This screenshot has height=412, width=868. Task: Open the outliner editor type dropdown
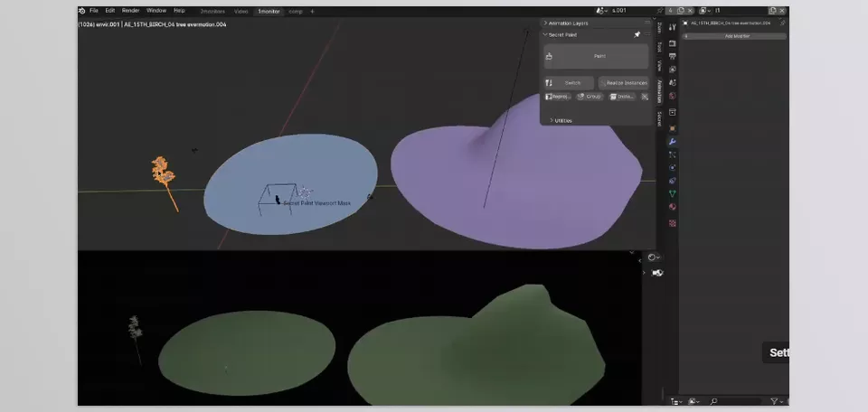pos(676,401)
